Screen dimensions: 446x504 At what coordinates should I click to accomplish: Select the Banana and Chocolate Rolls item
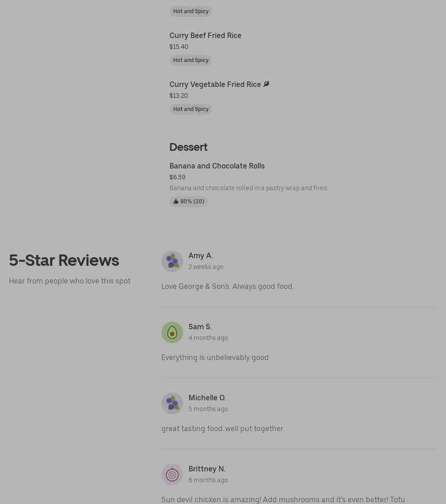tap(217, 166)
